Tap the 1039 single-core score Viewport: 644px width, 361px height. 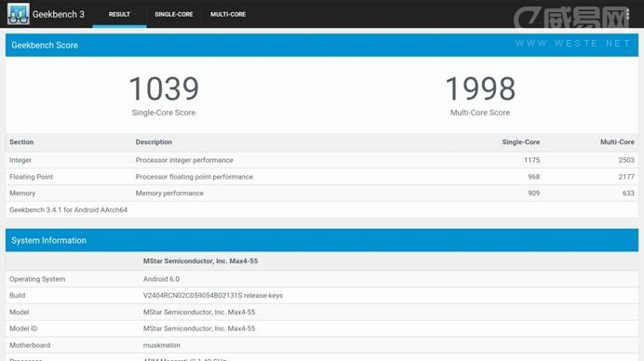click(x=164, y=88)
